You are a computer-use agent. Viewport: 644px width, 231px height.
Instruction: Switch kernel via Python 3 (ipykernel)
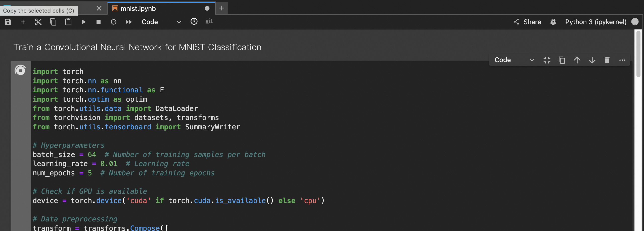tap(596, 22)
